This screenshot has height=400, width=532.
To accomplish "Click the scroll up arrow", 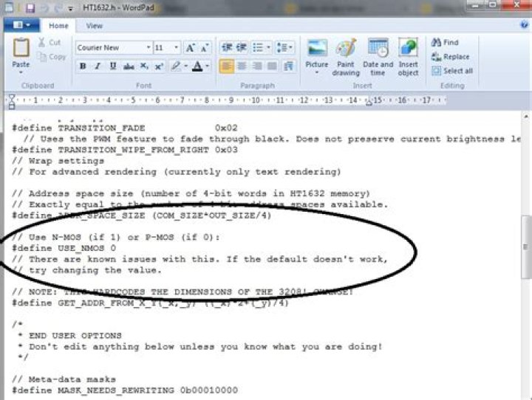I will [x=525, y=117].
